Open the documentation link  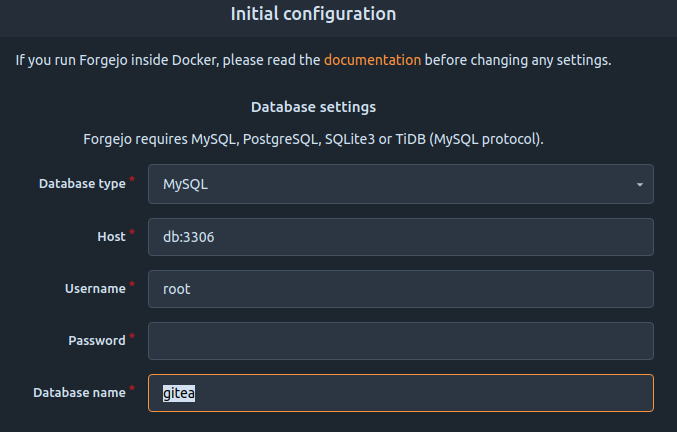[x=372, y=60]
